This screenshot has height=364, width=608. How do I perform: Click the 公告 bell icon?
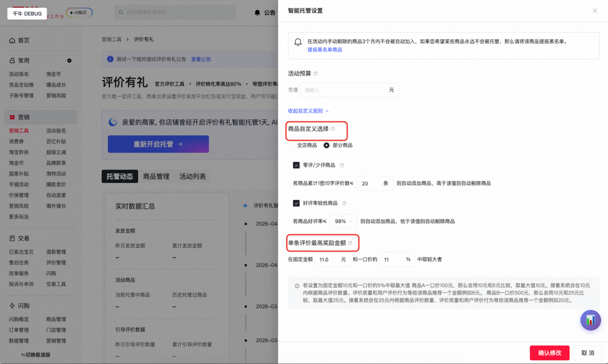click(257, 13)
